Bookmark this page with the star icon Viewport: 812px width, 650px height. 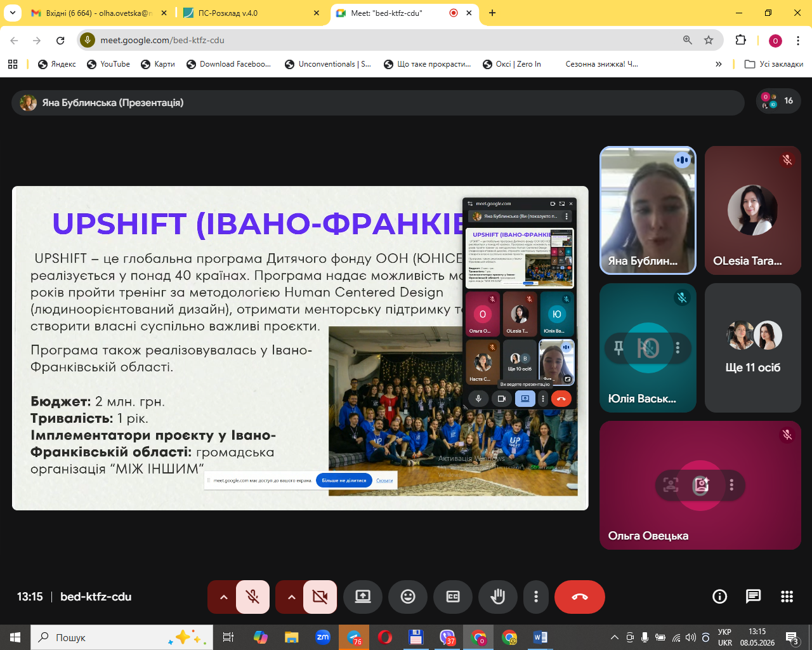point(709,40)
